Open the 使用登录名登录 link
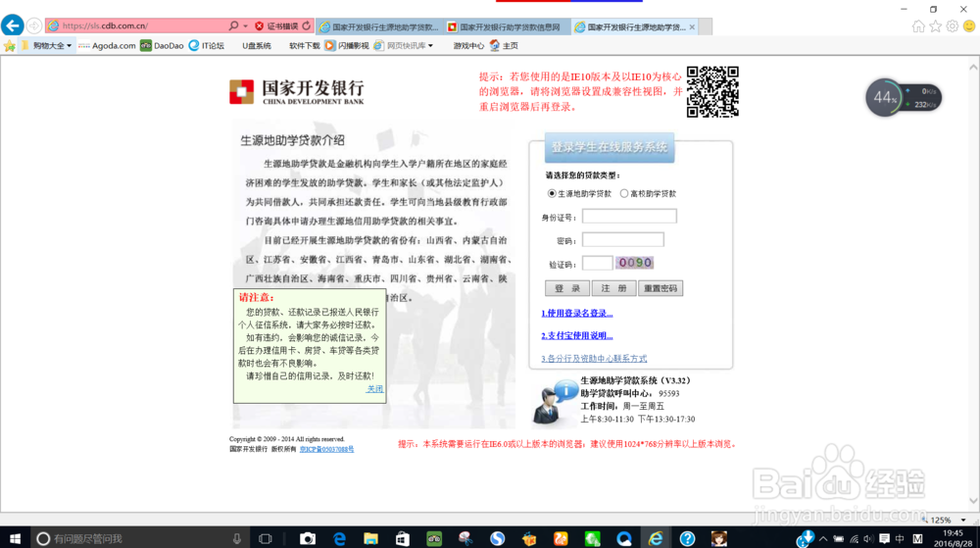Image resolution: width=980 pixels, height=548 pixels. coord(577,313)
